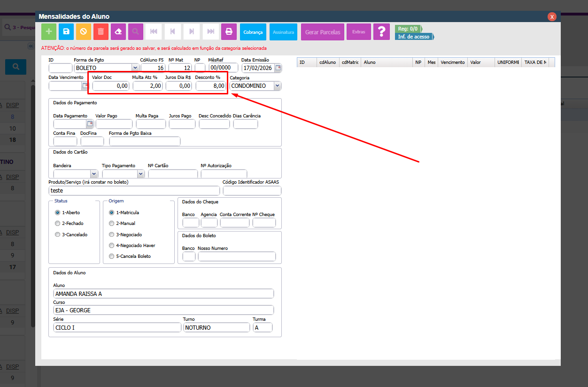Click the Produto/Serviço text field

pyautogui.click(x=134, y=191)
